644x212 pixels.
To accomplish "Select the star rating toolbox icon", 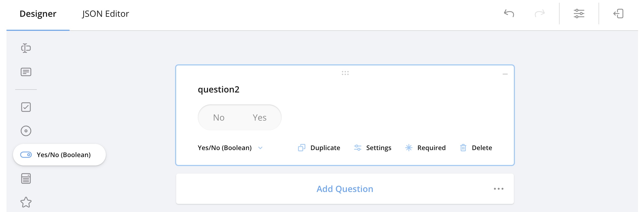I will tap(26, 202).
